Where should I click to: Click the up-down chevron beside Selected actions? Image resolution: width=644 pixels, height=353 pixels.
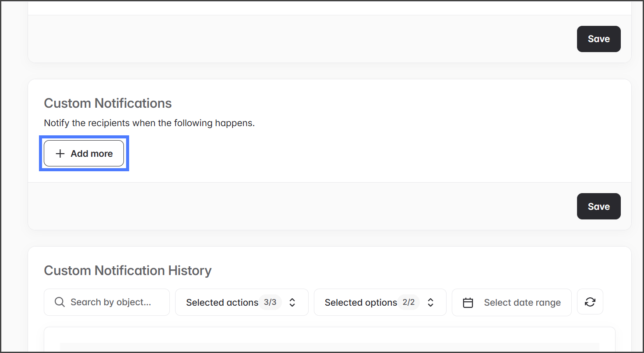pos(292,302)
